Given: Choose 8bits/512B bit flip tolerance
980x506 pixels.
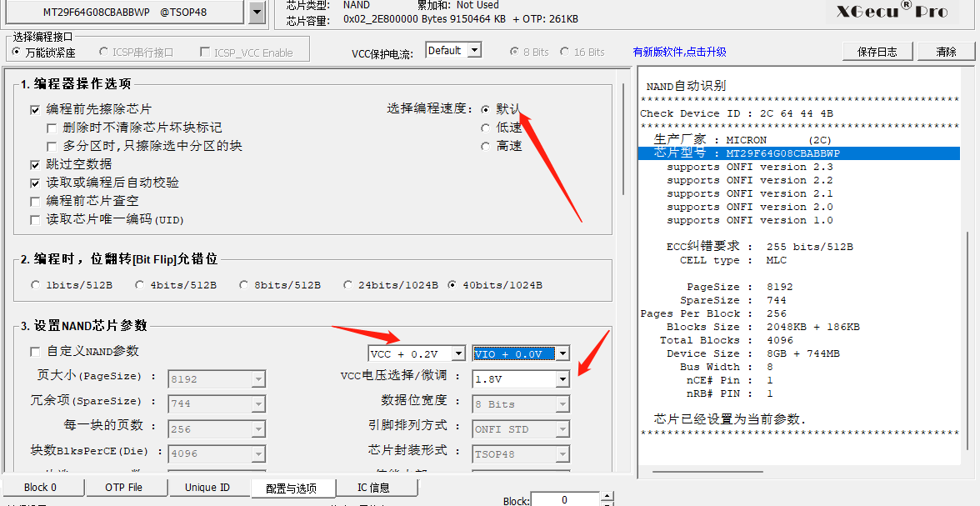Looking at the screenshot, I should [244, 285].
